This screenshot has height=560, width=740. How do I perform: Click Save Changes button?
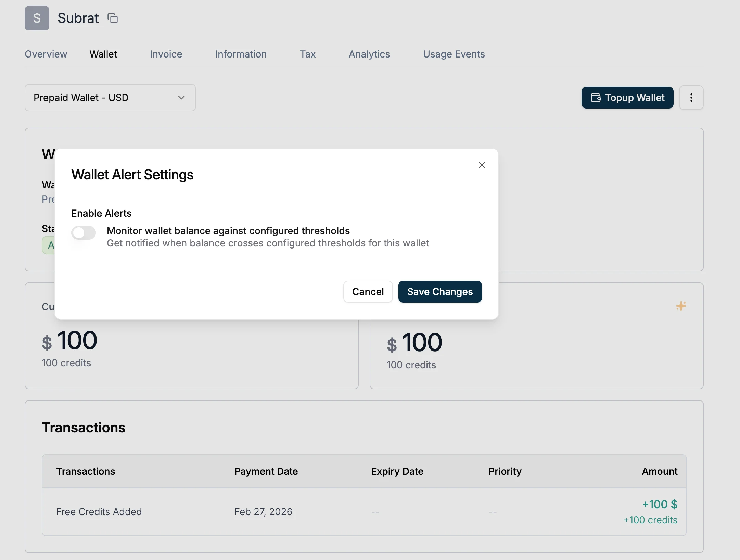[440, 292]
